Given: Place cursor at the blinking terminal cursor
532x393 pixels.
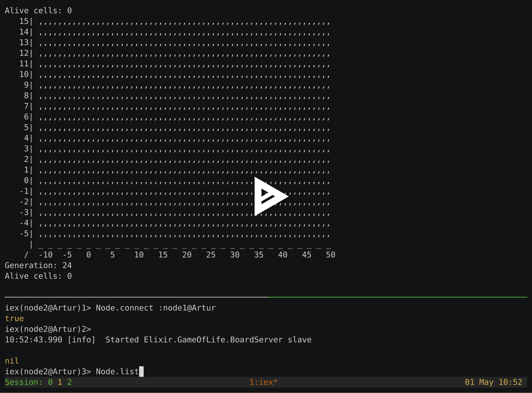Looking at the screenshot, I should coord(141,371).
